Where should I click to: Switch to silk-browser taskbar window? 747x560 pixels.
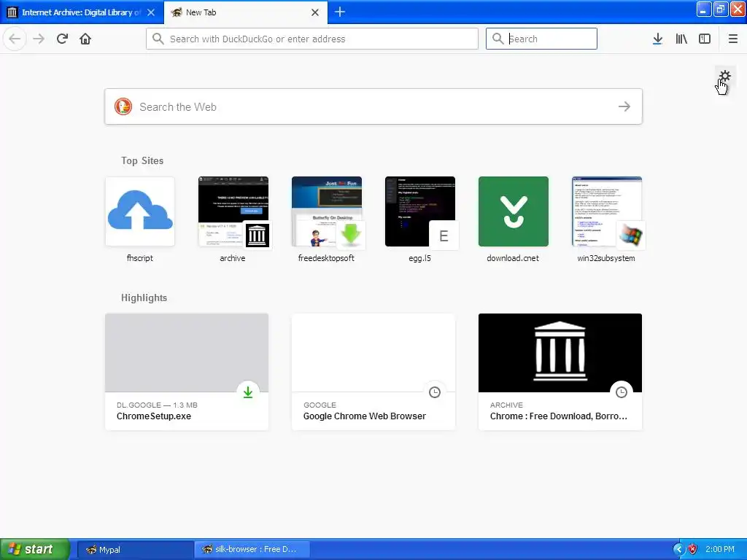[x=252, y=549]
